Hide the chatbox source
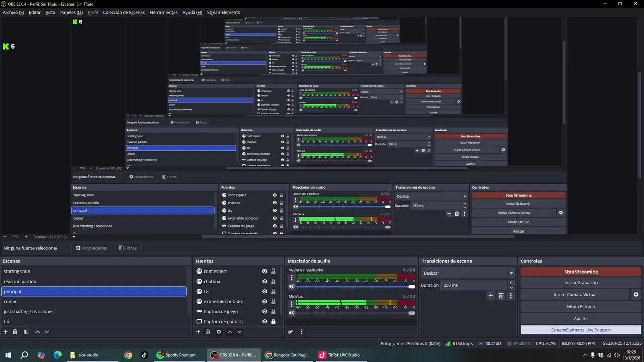The height and width of the screenshot is (362, 644). (265, 282)
